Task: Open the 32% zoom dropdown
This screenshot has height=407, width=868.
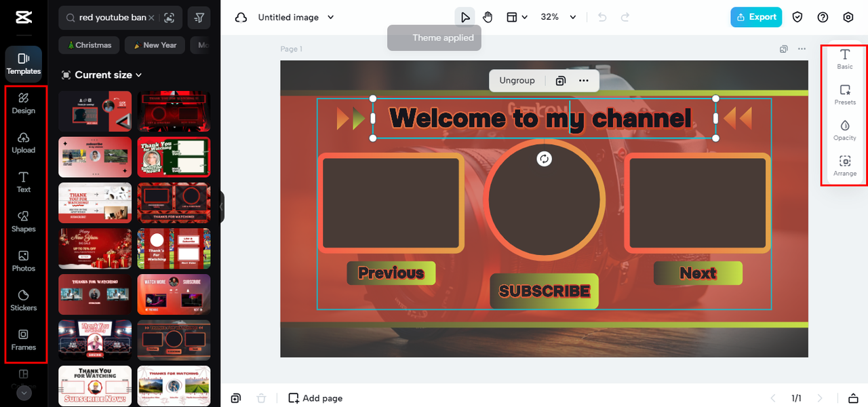Action: 558,17
